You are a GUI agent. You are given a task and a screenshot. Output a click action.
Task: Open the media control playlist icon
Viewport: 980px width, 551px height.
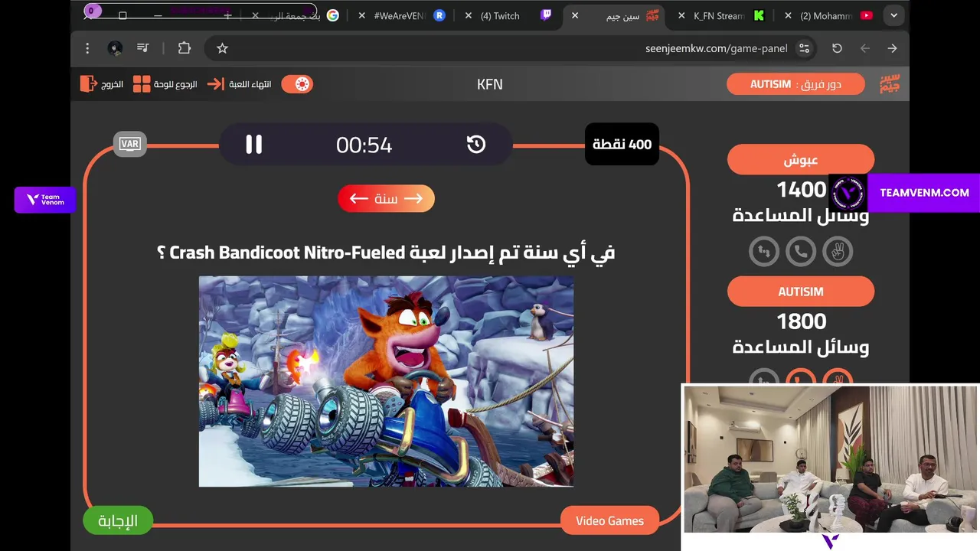point(142,48)
